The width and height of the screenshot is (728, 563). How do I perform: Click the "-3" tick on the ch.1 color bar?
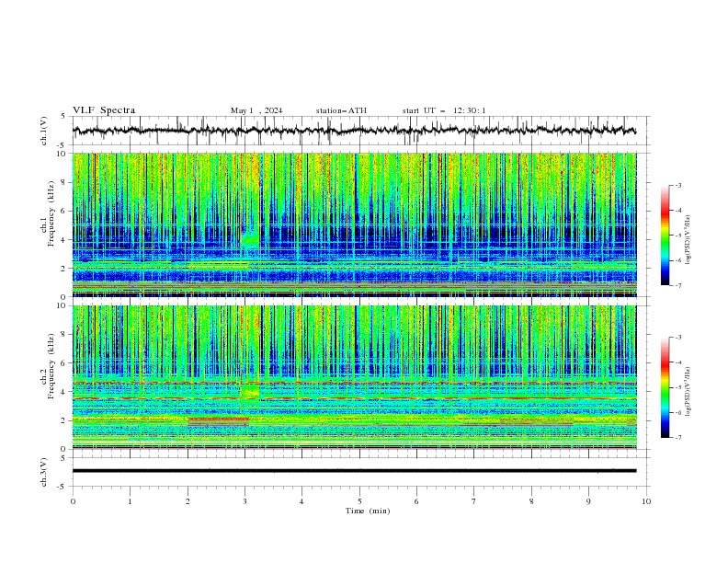point(678,185)
